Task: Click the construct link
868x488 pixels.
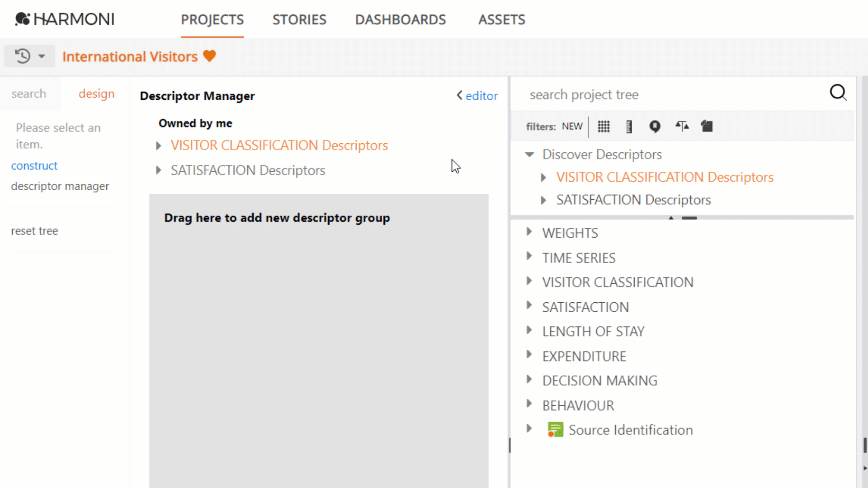Action: pos(34,166)
